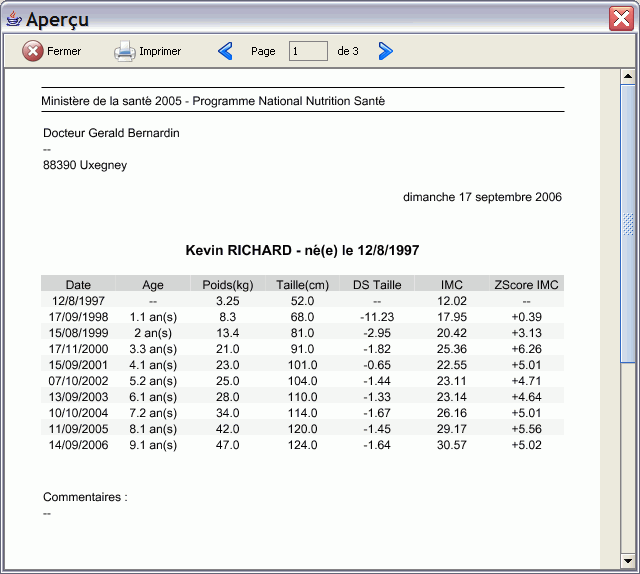
Task: Click the DS Taille value -11.23
Action: pyautogui.click(x=377, y=317)
